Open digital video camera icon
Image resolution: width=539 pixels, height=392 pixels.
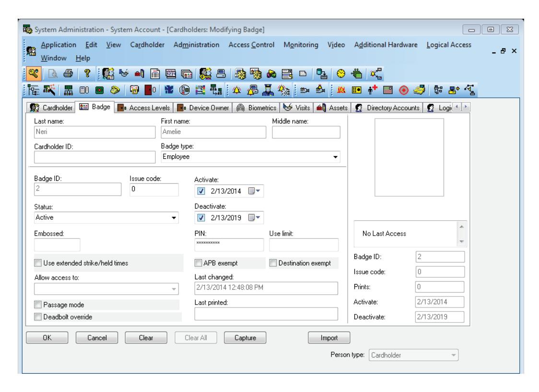305,90
